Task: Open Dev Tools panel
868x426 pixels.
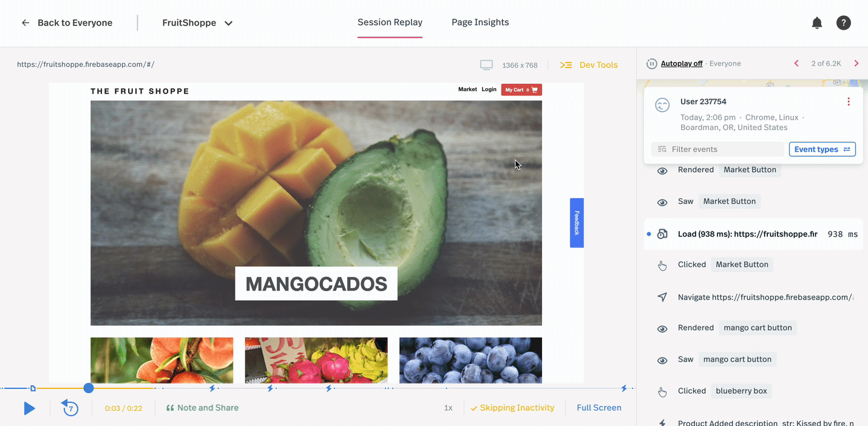Action: coord(589,65)
